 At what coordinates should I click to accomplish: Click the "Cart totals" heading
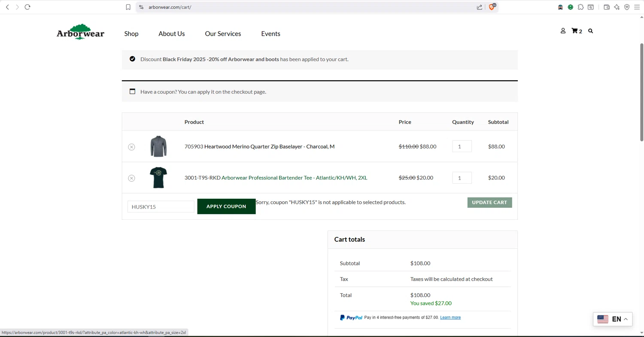(x=349, y=240)
